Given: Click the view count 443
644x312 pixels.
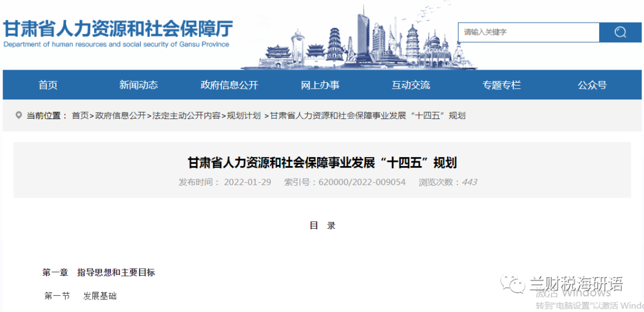Looking at the screenshot, I should pos(469,182).
